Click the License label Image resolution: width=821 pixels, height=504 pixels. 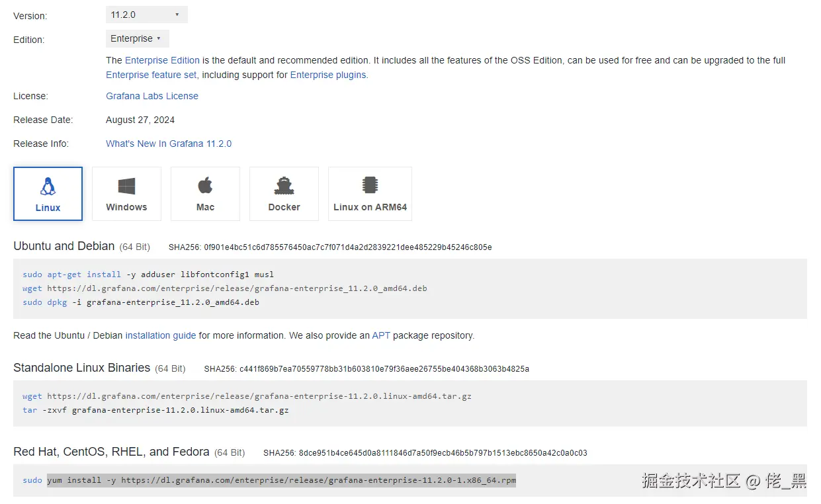[30, 96]
